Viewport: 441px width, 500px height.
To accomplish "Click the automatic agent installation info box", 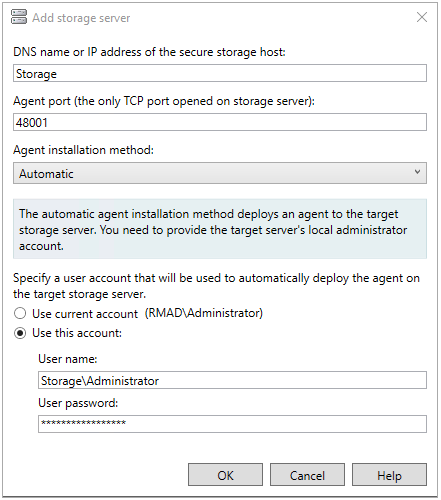I will (x=220, y=229).
